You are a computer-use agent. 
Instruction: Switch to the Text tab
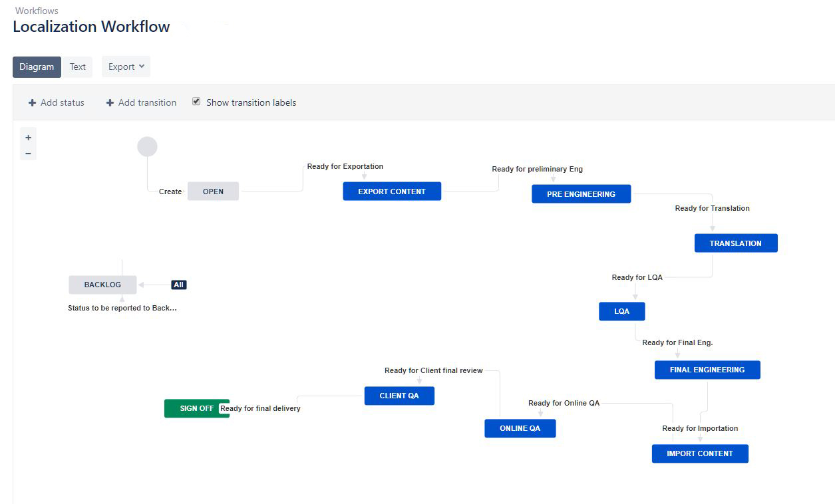pos(77,66)
